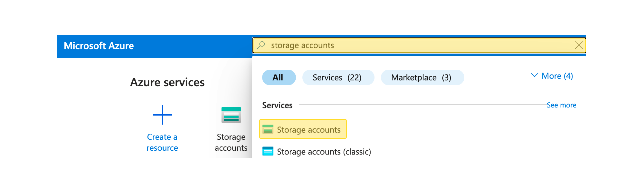Open Storage accounts tile icon under Azure services
This screenshot has width=644, height=193.
pyautogui.click(x=231, y=115)
